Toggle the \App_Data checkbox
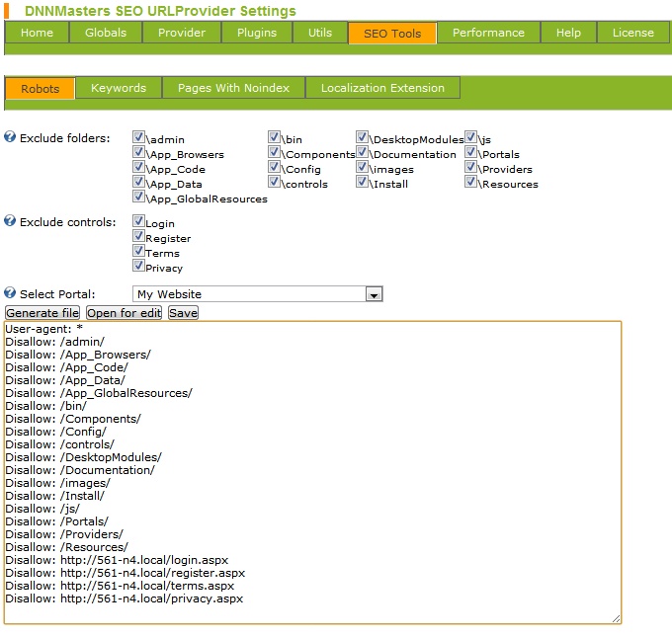 click(138, 182)
